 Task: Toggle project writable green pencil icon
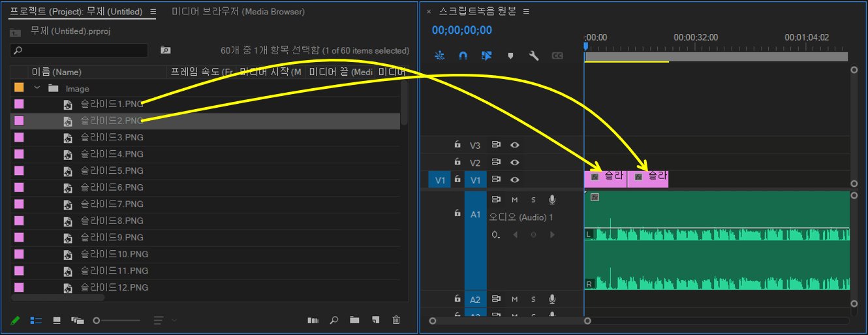16,320
